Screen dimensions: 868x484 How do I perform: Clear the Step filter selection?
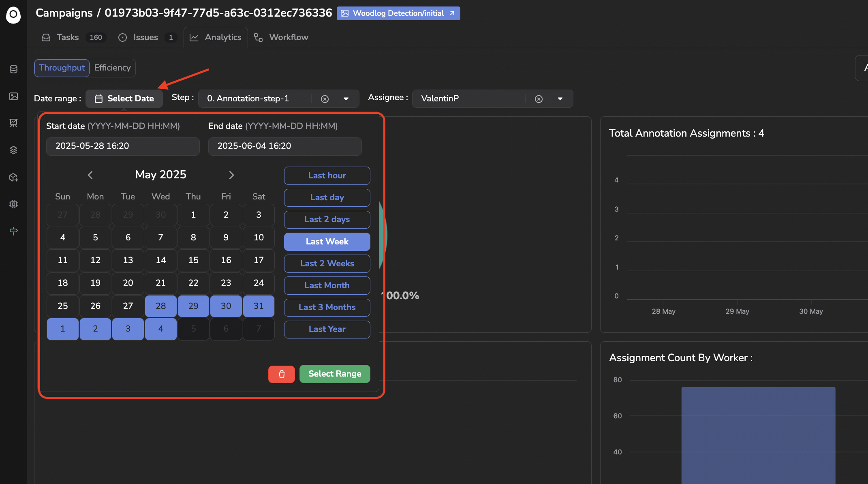coord(325,99)
